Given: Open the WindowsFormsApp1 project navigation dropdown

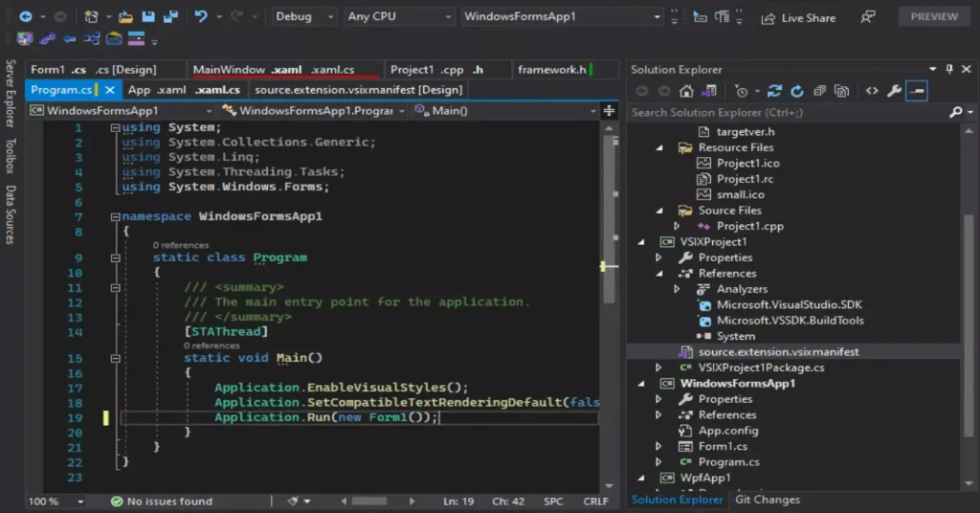Looking at the screenshot, I should [121, 111].
